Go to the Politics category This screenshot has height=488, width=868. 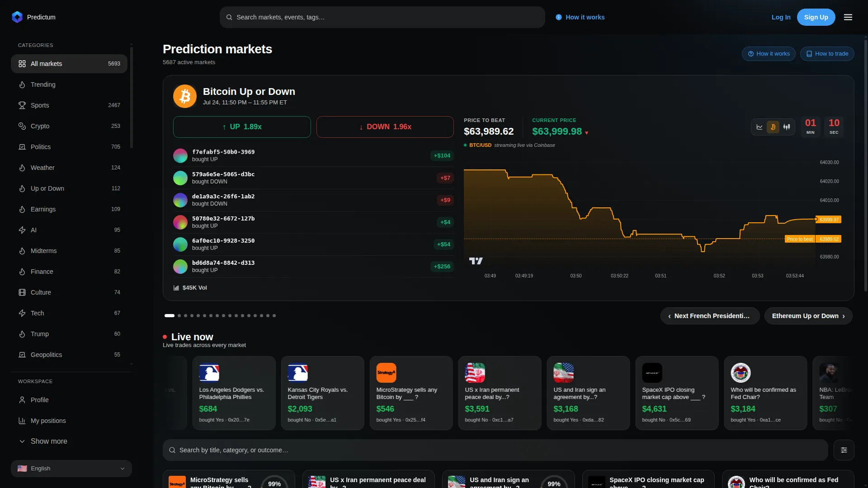[x=69, y=147]
